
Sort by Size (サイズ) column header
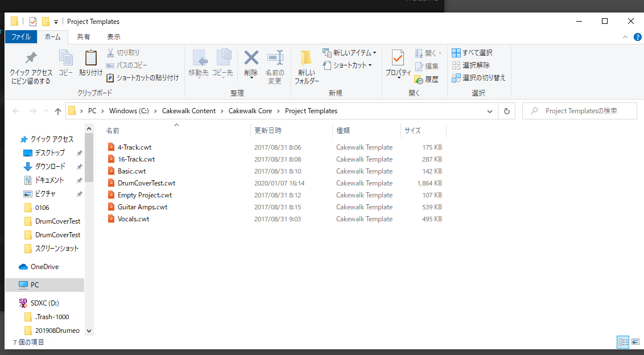(423, 131)
